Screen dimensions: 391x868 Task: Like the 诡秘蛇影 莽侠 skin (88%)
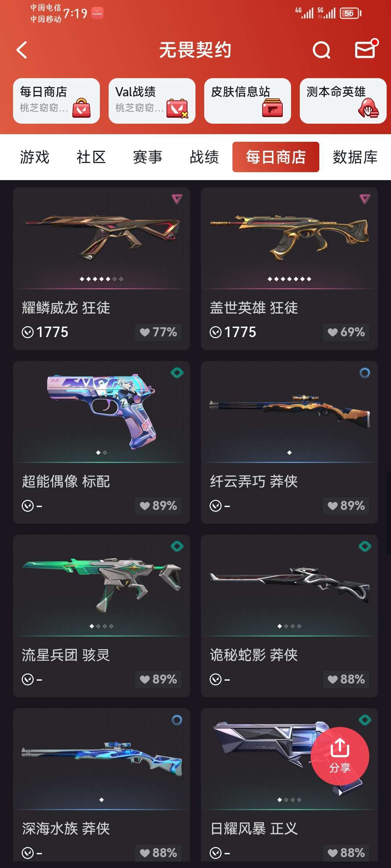(x=346, y=679)
